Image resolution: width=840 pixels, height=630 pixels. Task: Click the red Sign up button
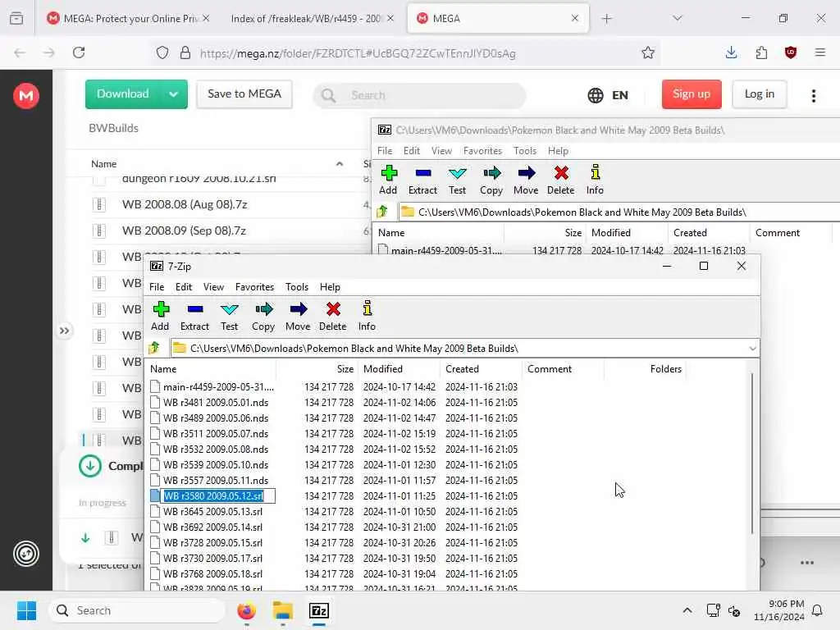point(691,94)
